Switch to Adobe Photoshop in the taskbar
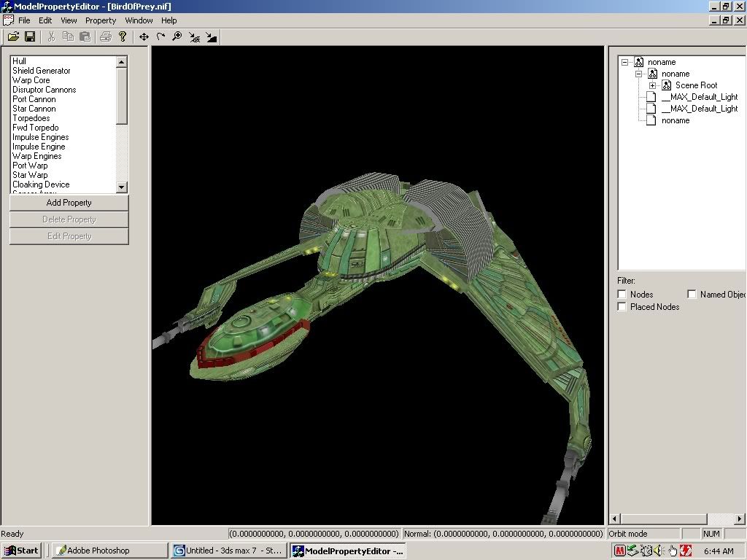Viewport: 747px width, 560px height. click(109, 551)
